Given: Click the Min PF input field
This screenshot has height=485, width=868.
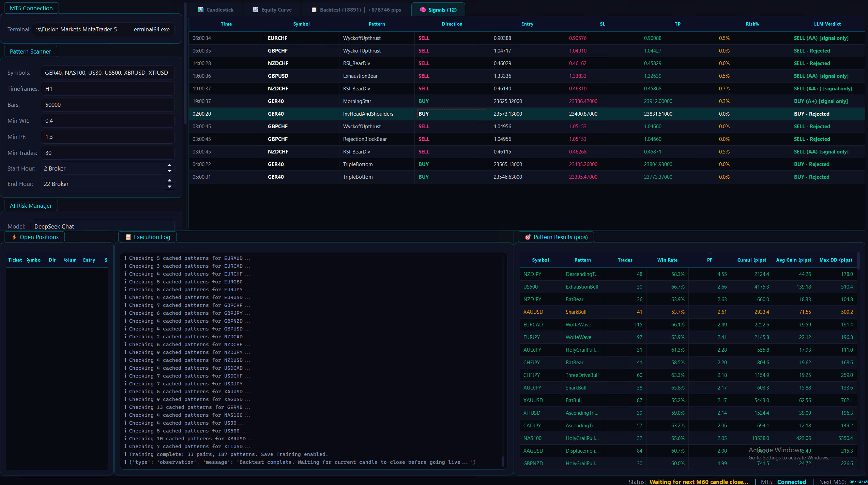Looking at the screenshot, I should click(107, 137).
